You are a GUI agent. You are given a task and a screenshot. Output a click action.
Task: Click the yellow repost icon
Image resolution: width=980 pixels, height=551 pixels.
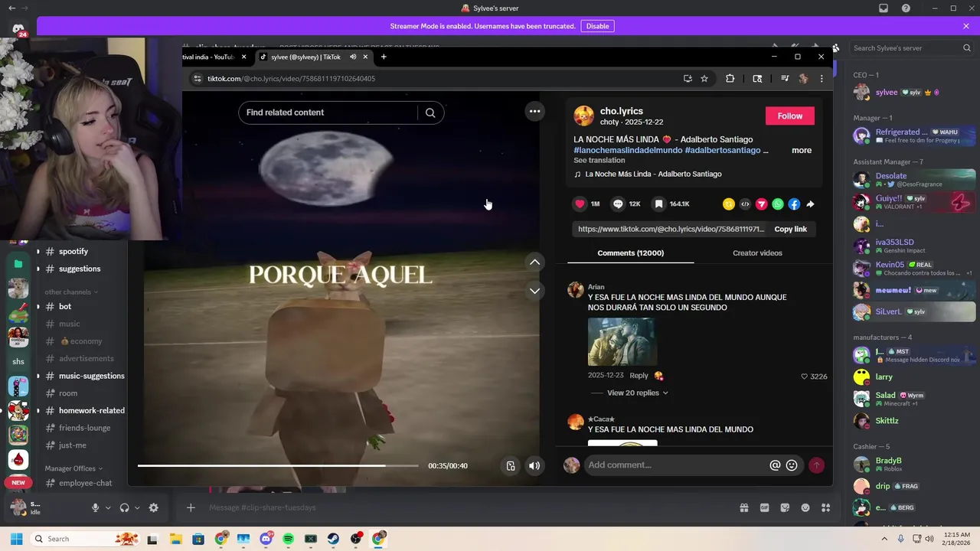pyautogui.click(x=729, y=204)
